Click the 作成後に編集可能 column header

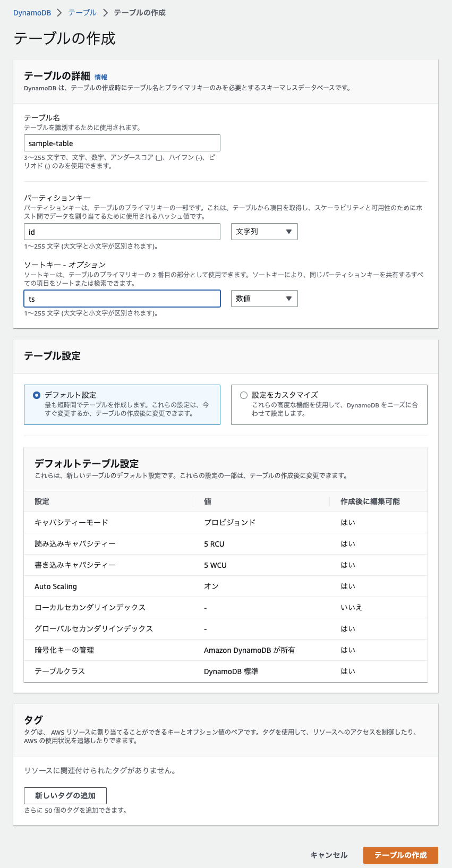pos(370,501)
